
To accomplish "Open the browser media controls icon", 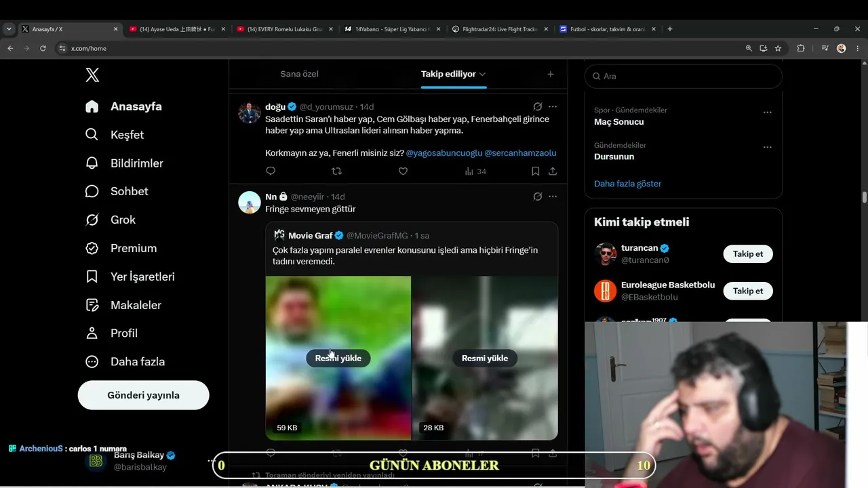I will [x=825, y=48].
